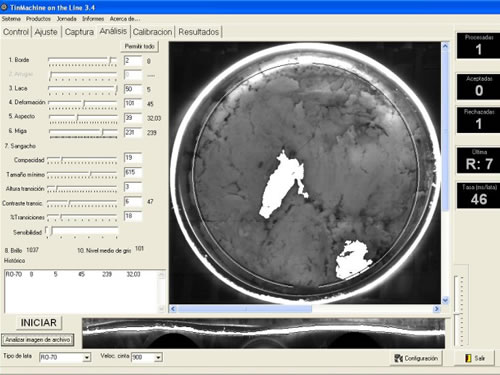Adjust the Contraste transic. slider
Image resolution: width=500 pixels, height=375 pixels.
tap(82, 203)
